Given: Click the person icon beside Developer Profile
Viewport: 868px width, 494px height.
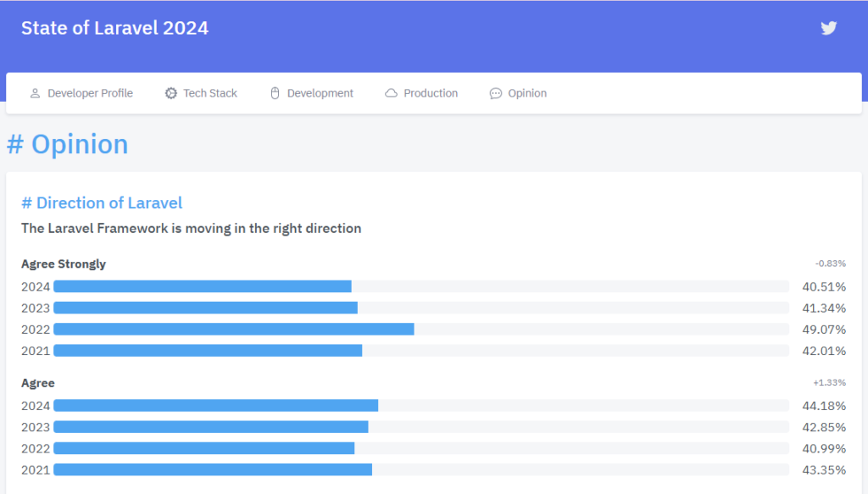Looking at the screenshot, I should pos(35,93).
